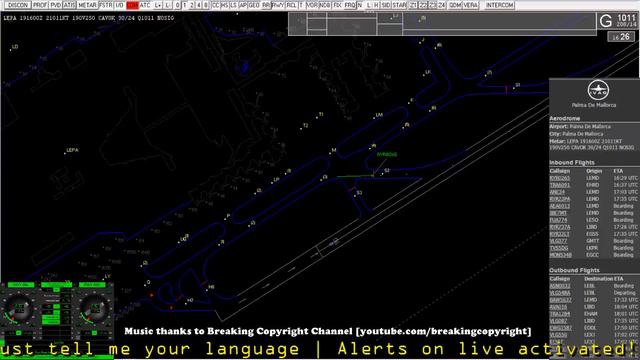This screenshot has height=360, width=640.
Task: Open outbound flight link to EHAM
Action: click(x=560, y=314)
